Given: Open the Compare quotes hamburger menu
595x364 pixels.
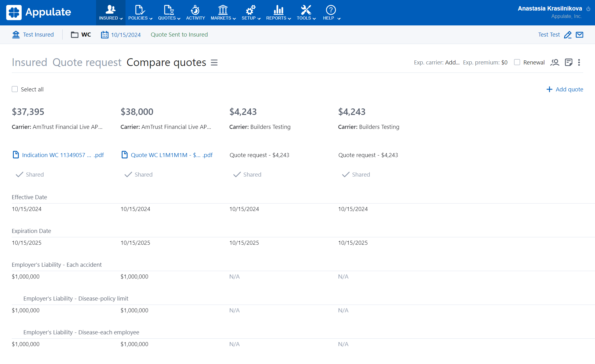Looking at the screenshot, I should 214,63.
